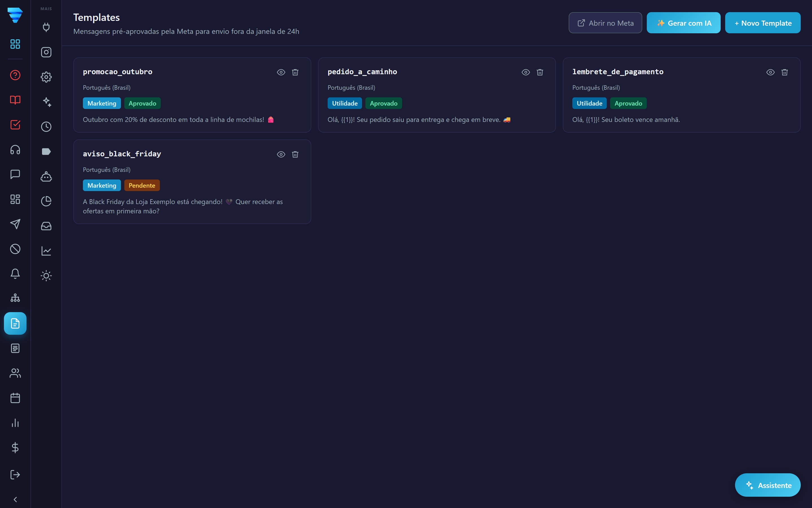
Task: Click Abrir no Meta button
Action: pos(605,23)
